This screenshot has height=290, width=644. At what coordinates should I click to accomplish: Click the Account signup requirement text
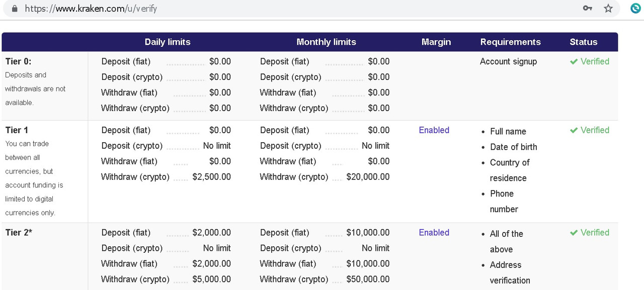click(508, 62)
